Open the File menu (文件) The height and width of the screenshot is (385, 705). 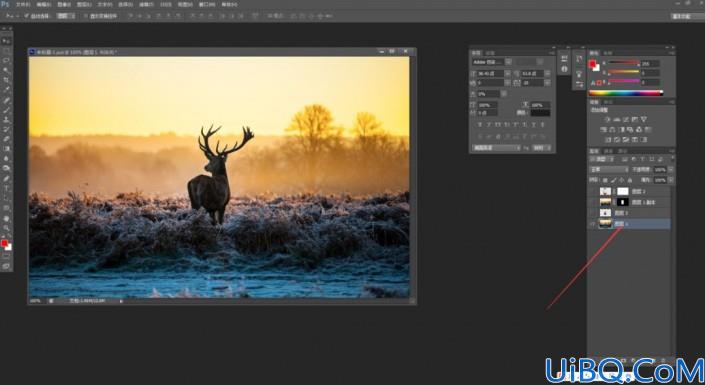(x=22, y=4)
